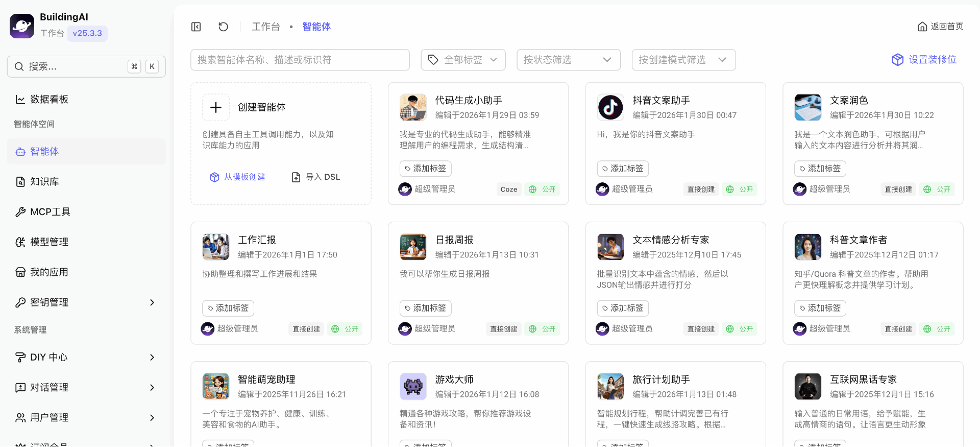Click the MCP工具 wrench icon
The height and width of the screenshot is (447, 980).
coord(20,212)
